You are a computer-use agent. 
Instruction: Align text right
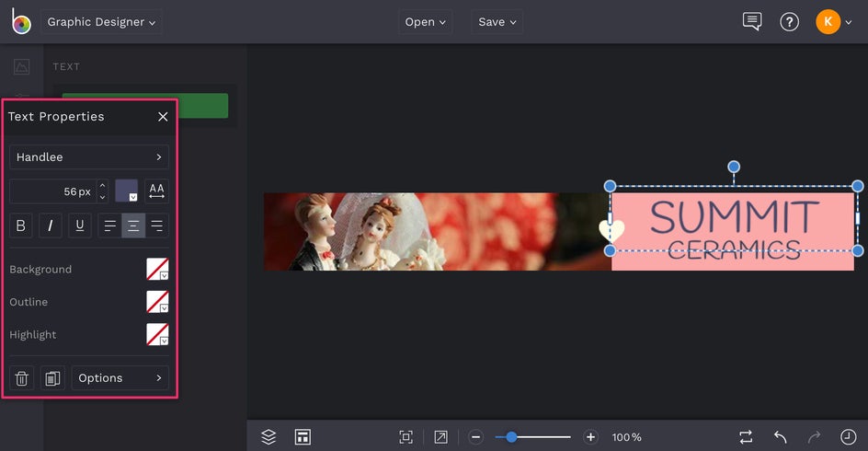(157, 225)
